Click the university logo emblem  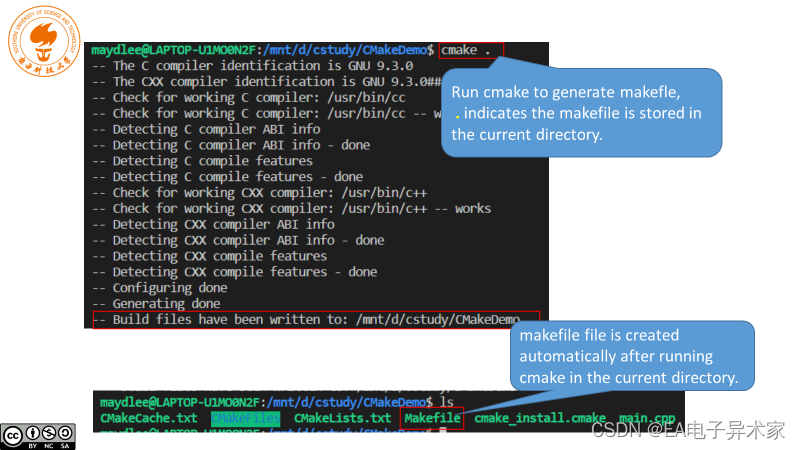point(44,41)
